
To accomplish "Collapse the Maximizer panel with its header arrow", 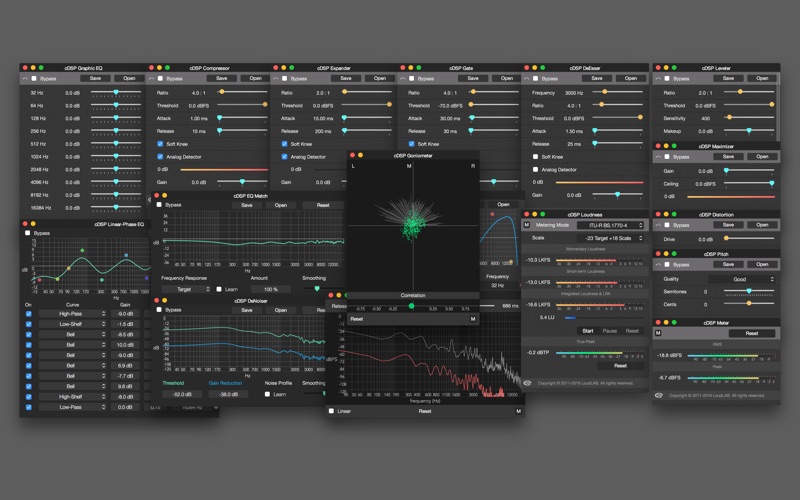I will coord(658,157).
